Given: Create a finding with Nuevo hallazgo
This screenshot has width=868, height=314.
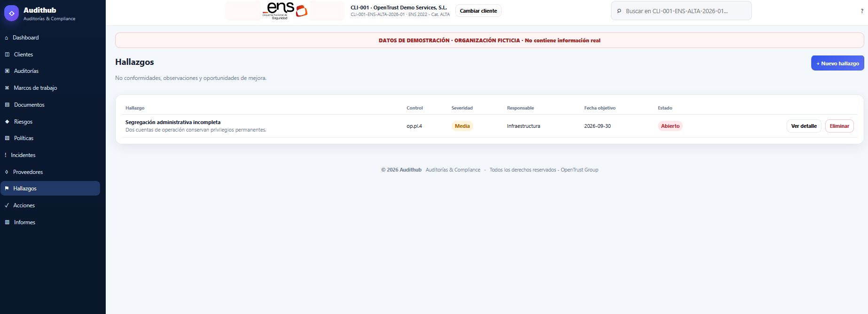Looking at the screenshot, I should point(837,63).
